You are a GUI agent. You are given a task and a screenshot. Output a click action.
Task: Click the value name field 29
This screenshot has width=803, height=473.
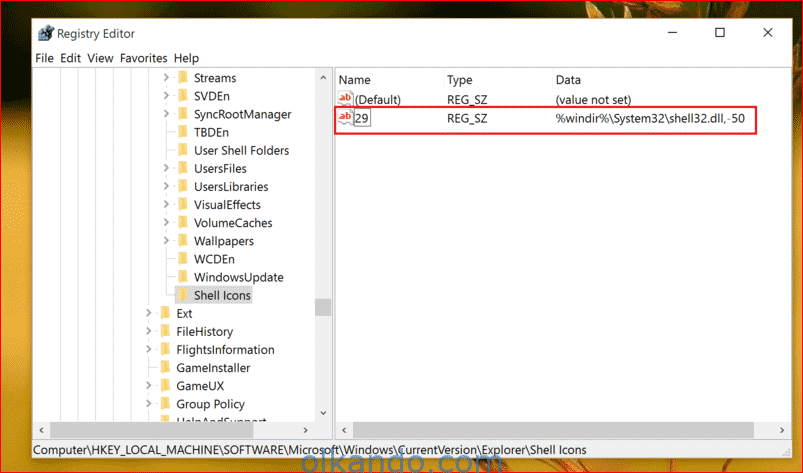362,118
